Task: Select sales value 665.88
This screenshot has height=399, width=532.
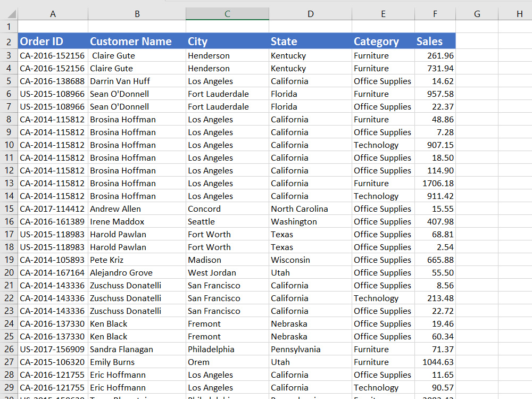Action: pos(435,260)
